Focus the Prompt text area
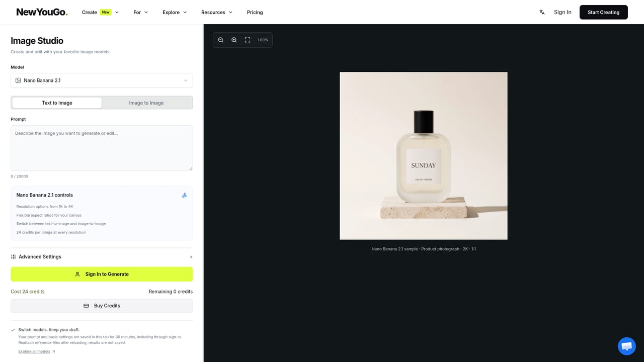 [x=102, y=148]
